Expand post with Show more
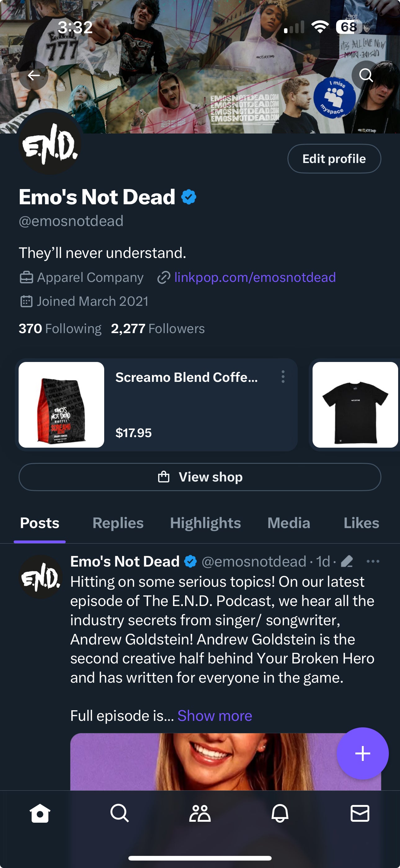 point(215,716)
